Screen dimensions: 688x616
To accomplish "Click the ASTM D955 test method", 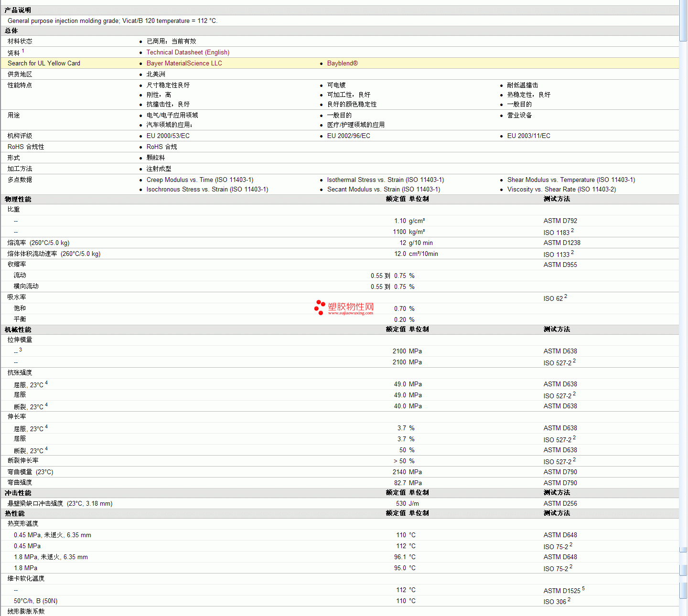I will [x=560, y=265].
